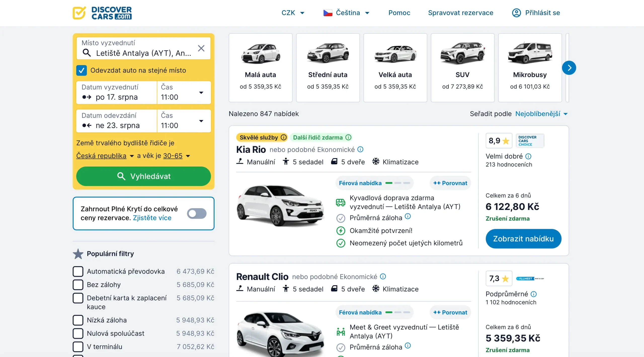This screenshot has width=644, height=357.
Task: Click the Meet & Greet people icon
Action: (341, 332)
